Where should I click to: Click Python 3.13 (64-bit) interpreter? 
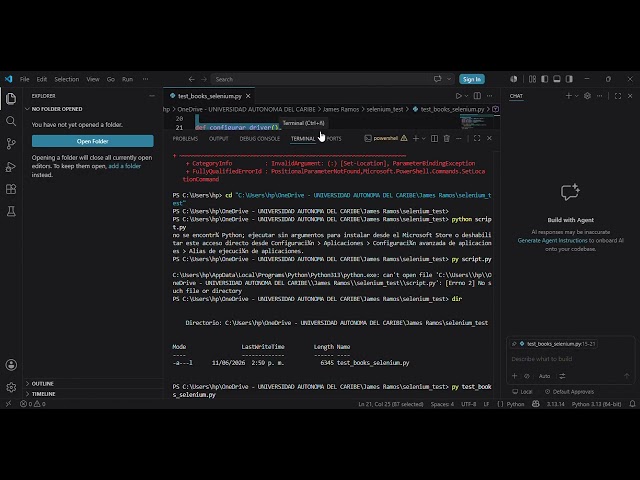coord(596,404)
